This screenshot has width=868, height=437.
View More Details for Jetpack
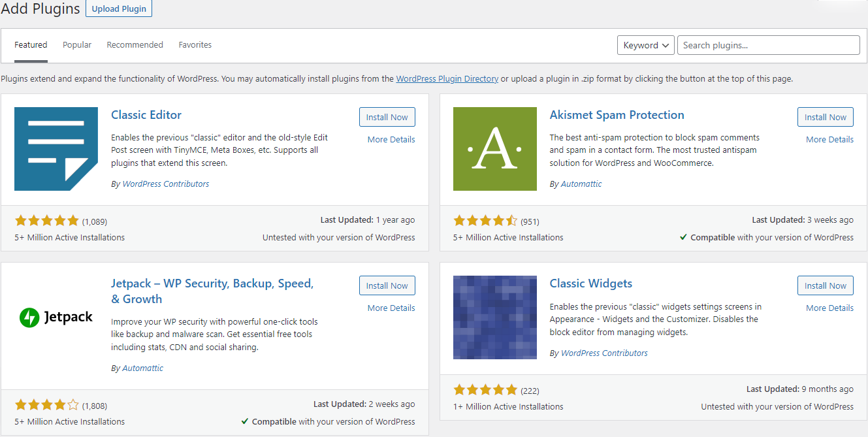pos(391,308)
